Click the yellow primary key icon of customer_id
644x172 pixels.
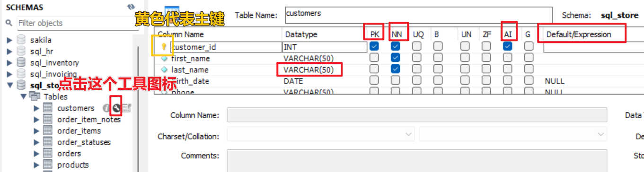click(x=164, y=47)
